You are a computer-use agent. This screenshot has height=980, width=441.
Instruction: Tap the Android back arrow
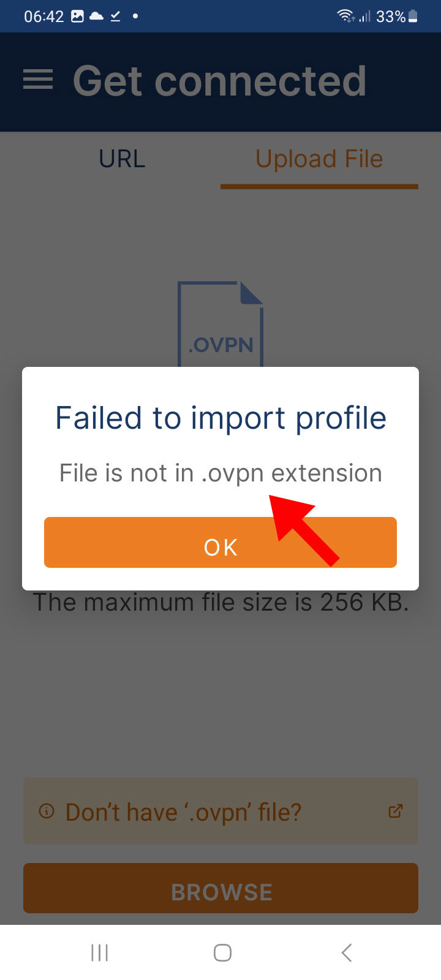click(x=347, y=952)
